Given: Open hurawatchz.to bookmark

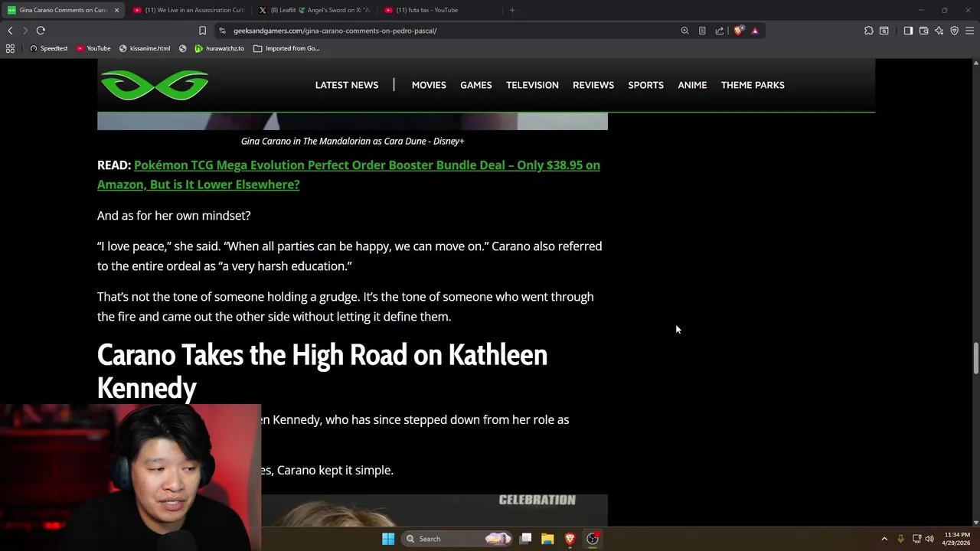Looking at the screenshot, I should coord(220,48).
